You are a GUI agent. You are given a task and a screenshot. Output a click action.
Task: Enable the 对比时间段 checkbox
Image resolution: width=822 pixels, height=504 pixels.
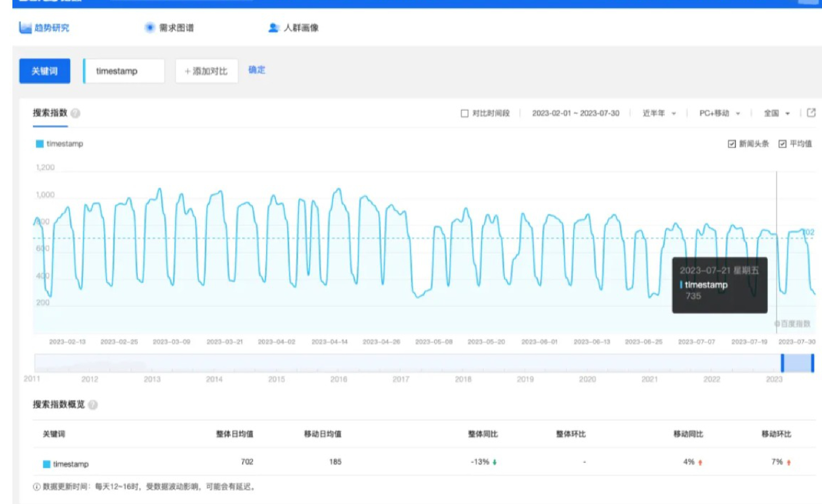coord(464,113)
